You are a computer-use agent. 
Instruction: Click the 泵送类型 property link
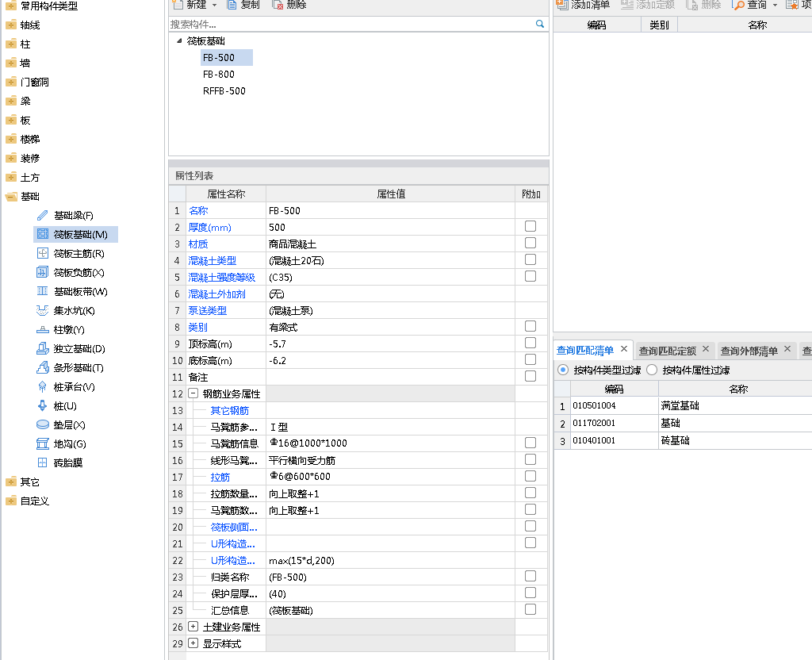[208, 311]
